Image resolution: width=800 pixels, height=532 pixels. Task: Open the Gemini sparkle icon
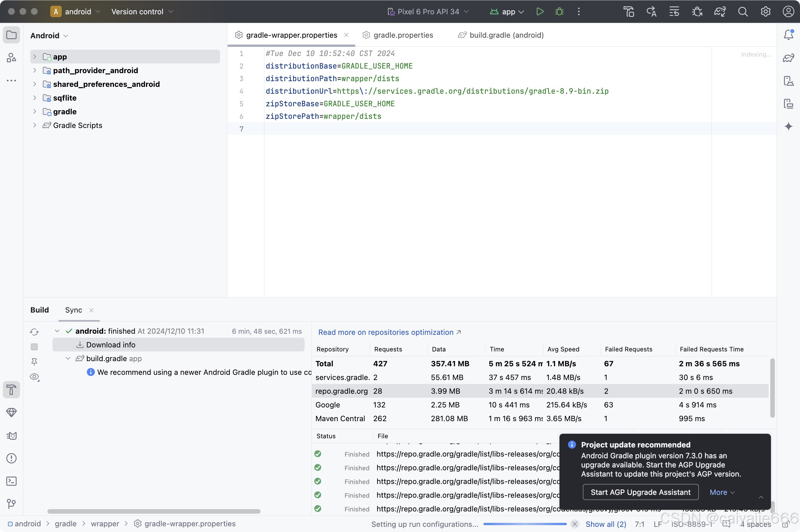coord(789,126)
